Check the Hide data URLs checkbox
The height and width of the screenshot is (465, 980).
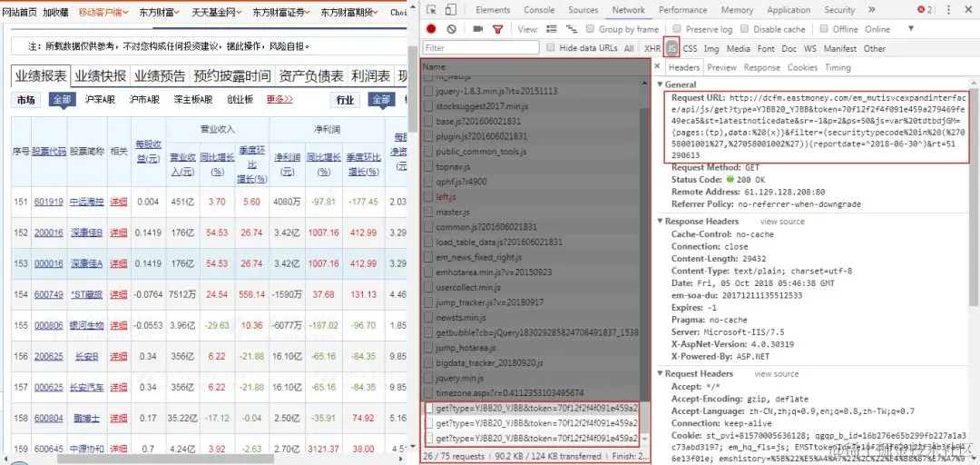(x=551, y=47)
